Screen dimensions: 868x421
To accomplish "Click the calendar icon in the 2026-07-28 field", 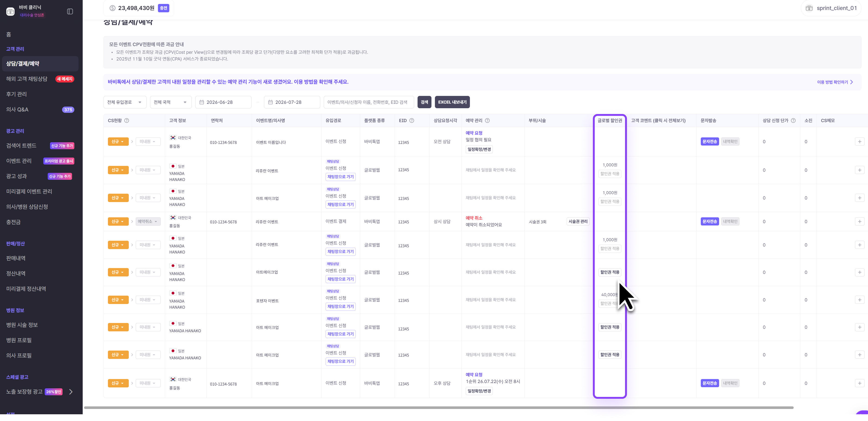I will point(270,102).
